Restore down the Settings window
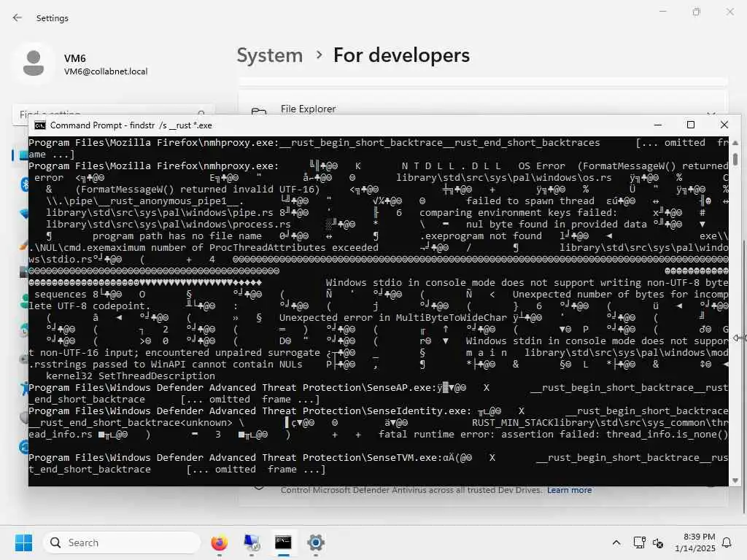Viewport: 747px width, 560px height. pyautogui.click(x=697, y=12)
